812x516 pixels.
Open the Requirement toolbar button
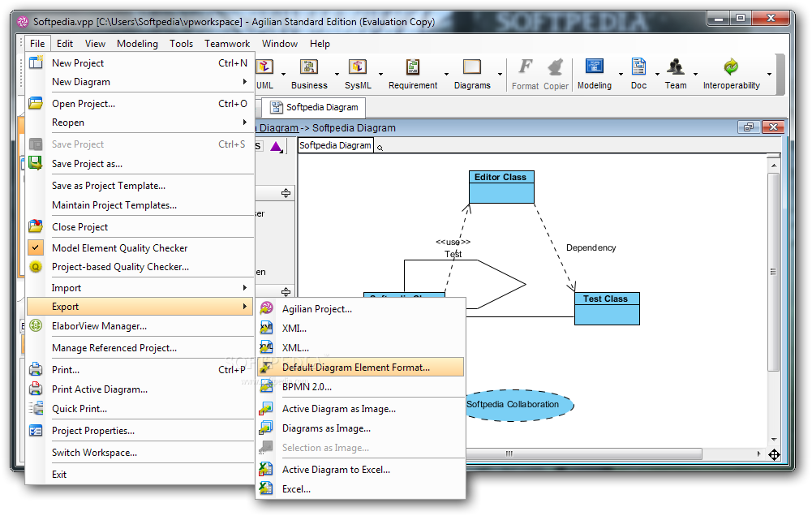pos(413,74)
